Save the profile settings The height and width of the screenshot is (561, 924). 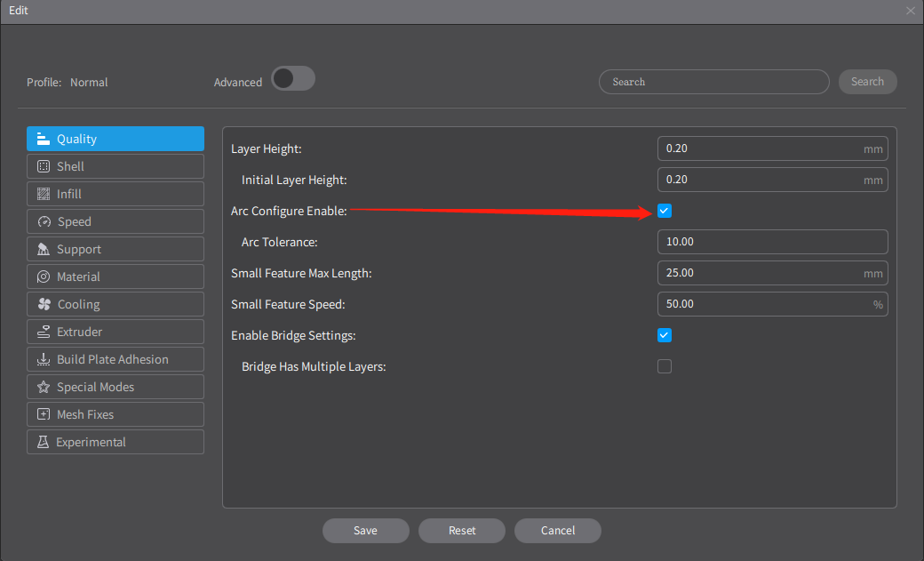(365, 530)
